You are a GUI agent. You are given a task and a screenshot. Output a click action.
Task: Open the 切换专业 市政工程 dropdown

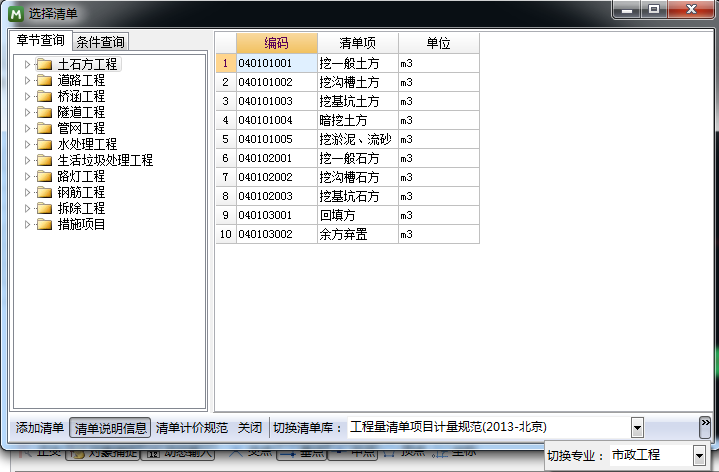(x=698, y=456)
